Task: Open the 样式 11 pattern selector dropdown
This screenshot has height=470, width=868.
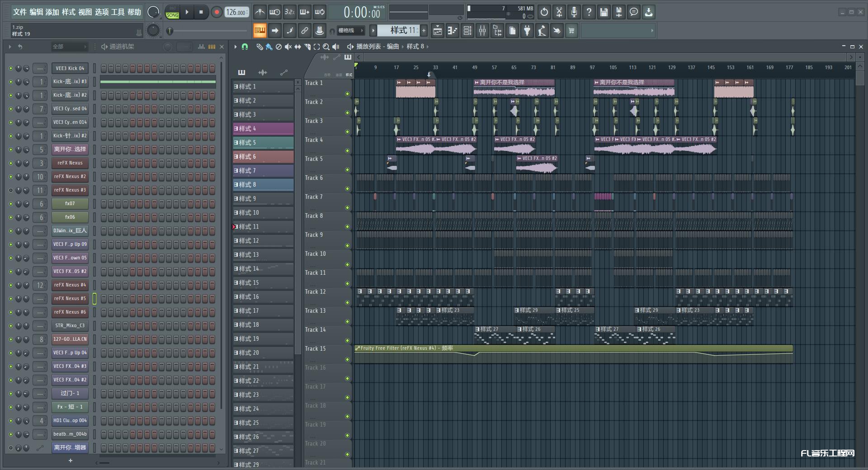Action: [x=399, y=30]
